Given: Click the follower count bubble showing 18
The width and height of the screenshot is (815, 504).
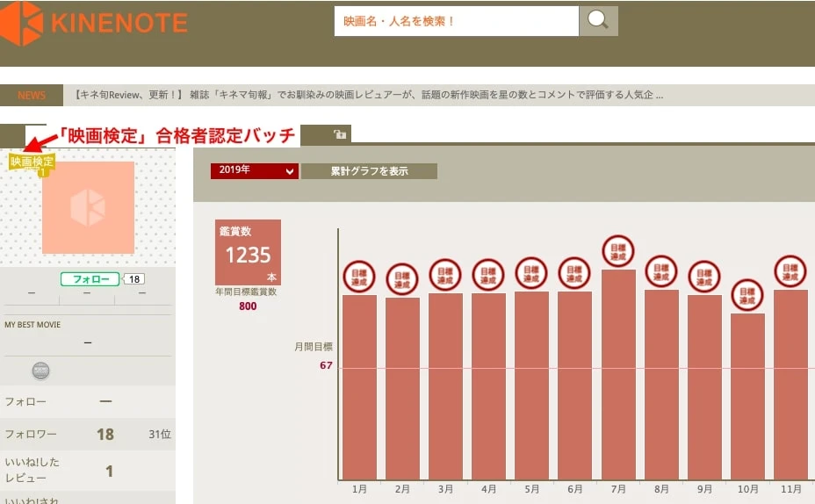Looking at the screenshot, I should coord(133,279).
